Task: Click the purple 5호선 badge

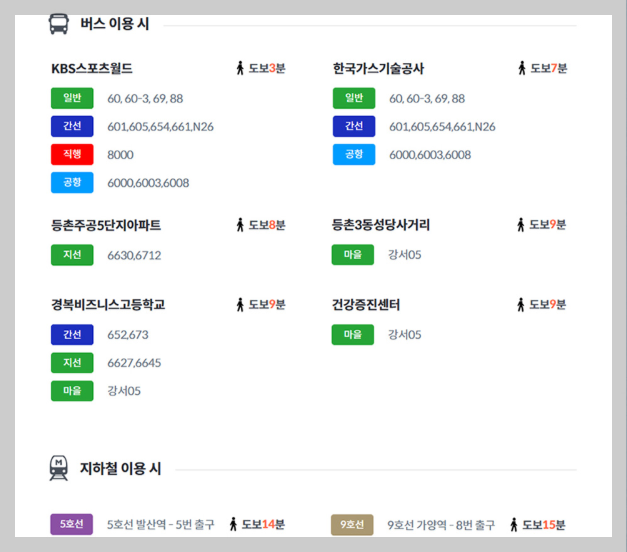Action: pyautogui.click(x=72, y=524)
